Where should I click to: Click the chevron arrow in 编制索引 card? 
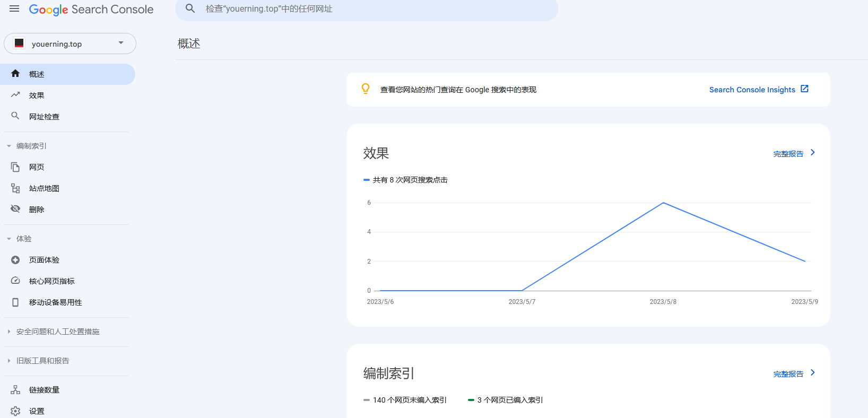point(812,373)
